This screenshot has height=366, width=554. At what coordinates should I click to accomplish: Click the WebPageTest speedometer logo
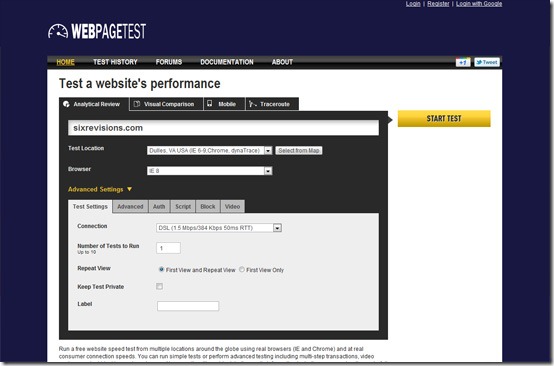(x=58, y=31)
